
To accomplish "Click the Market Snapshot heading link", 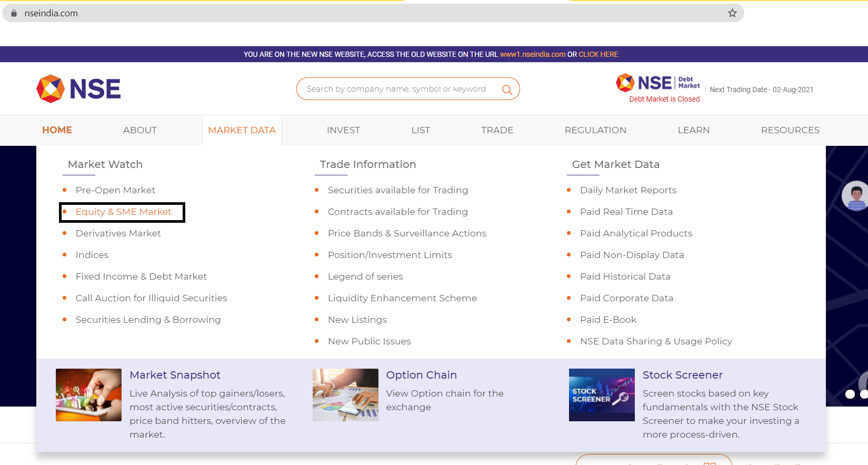I will tap(175, 375).
